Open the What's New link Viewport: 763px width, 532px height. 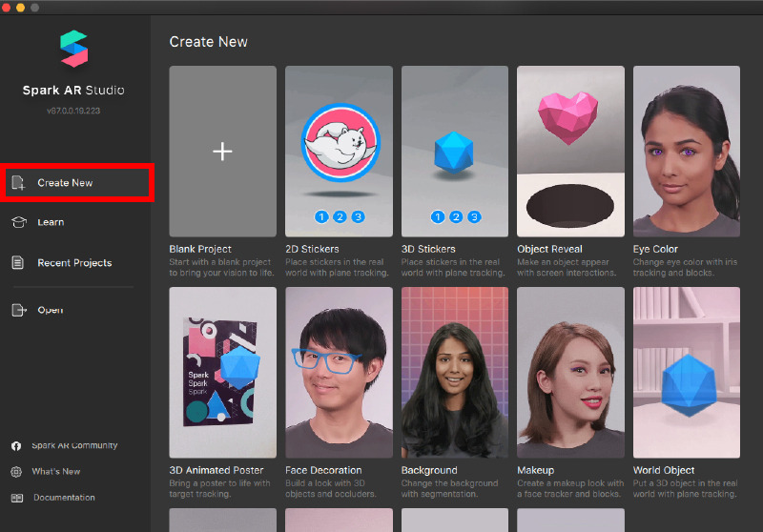[x=56, y=472]
